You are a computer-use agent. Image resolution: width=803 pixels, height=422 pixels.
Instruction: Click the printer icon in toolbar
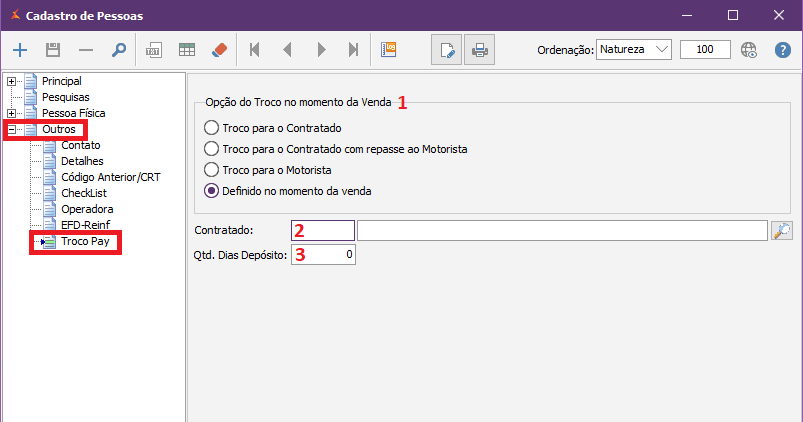479,49
